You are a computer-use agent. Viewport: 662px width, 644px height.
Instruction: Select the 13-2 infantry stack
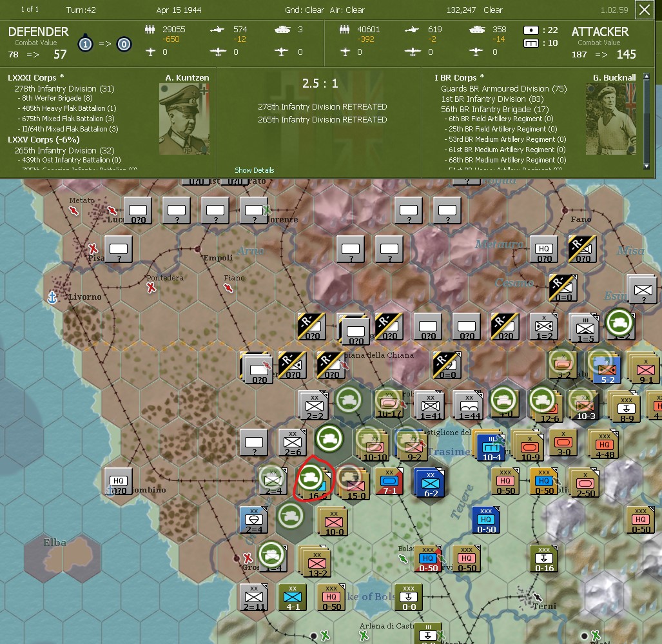point(316,561)
